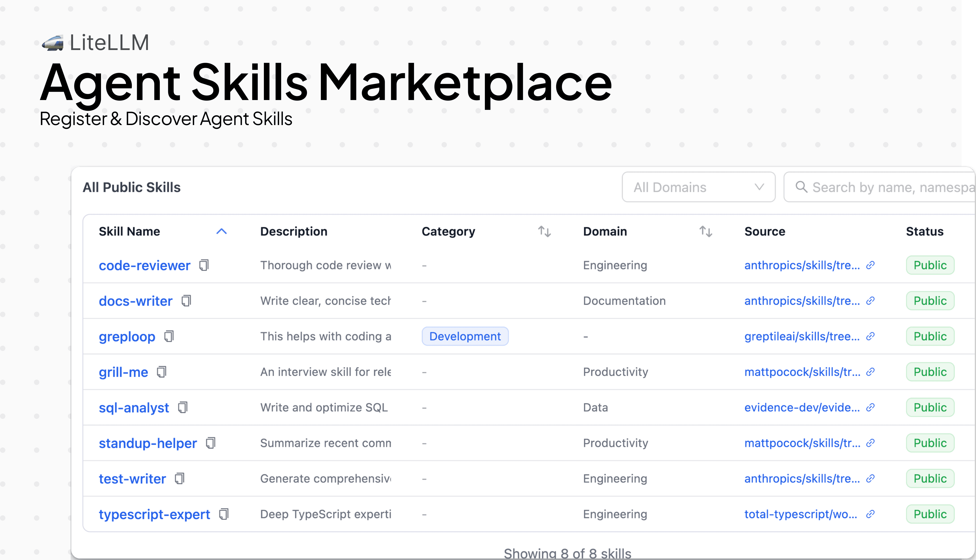Open external link icon for sql-analyst source

(871, 407)
